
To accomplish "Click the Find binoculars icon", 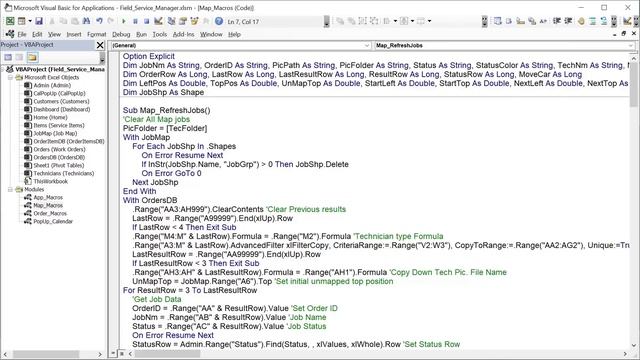I will pyautogui.click(x=87, y=21).
